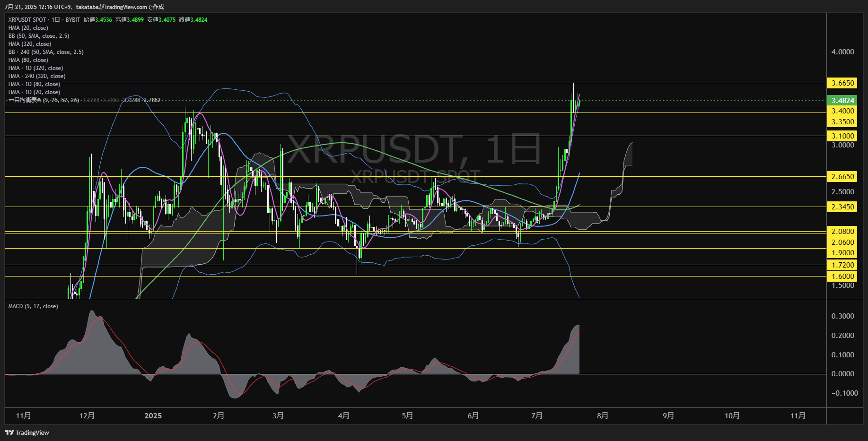
Task: Select the 6月 label on the time axis
Action: pos(473,416)
